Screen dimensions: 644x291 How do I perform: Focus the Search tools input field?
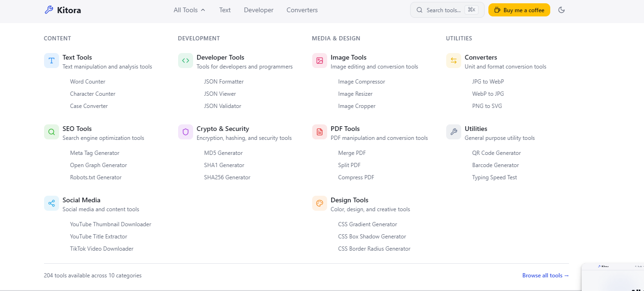pos(447,10)
